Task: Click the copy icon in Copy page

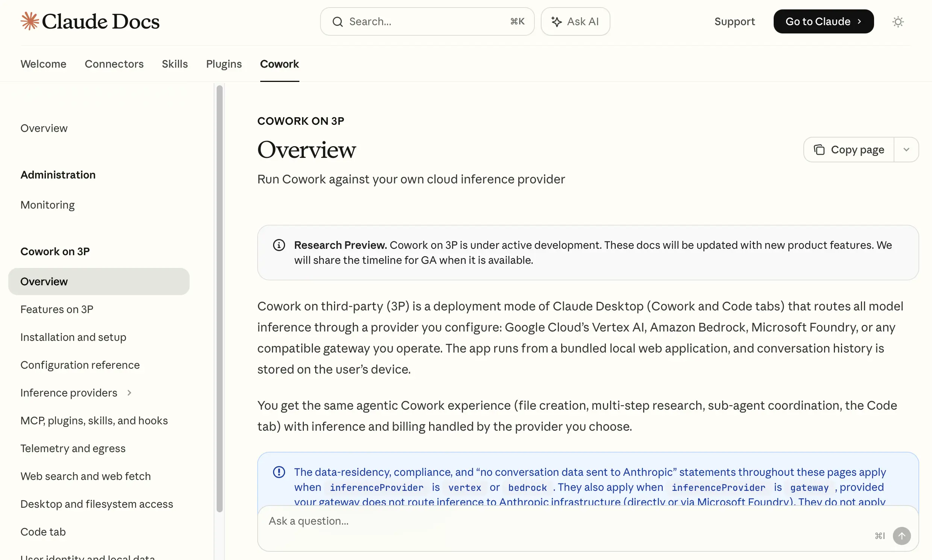Action: [819, 150]
